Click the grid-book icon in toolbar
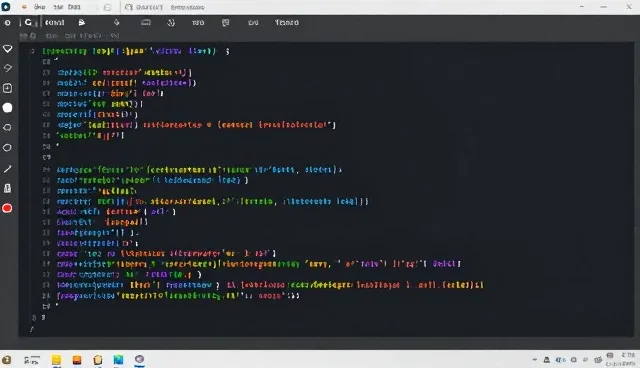This screenshot has height=368, width=640. [225, 22]
